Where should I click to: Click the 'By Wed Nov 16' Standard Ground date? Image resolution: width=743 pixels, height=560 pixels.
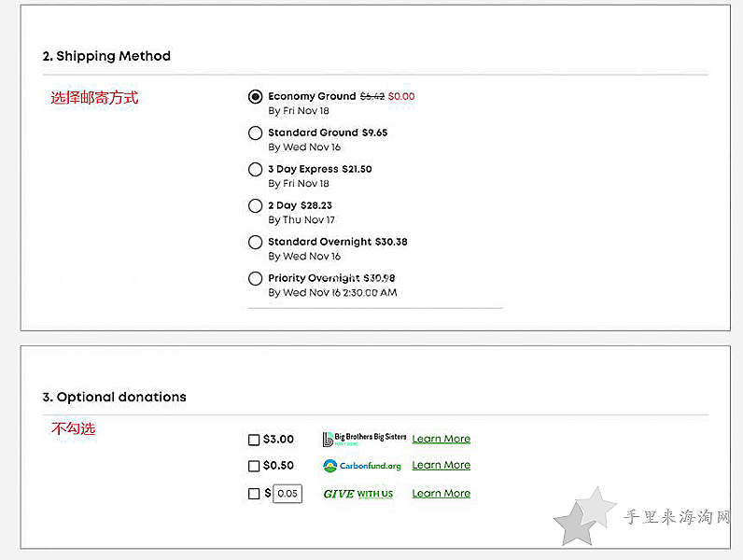304,147
